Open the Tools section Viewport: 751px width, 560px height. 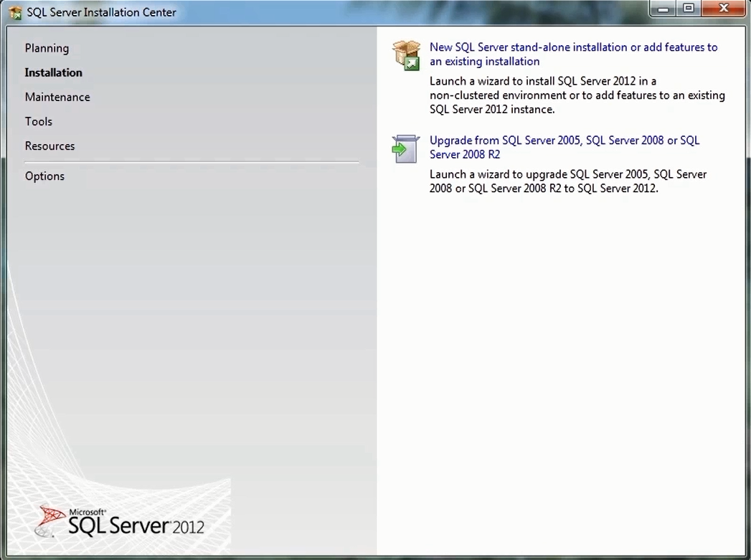coord(38,122)
